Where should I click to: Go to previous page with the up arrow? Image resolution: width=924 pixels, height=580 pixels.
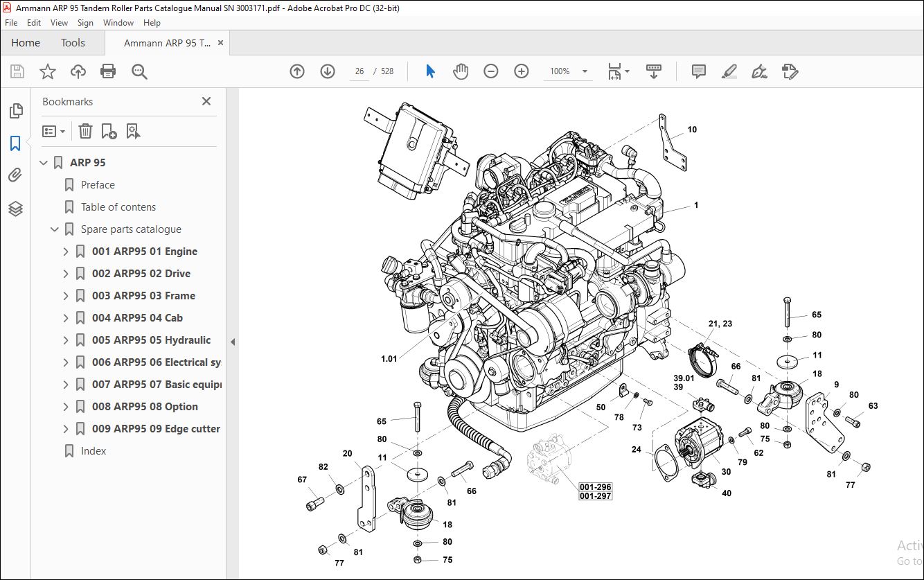point(297,71)
